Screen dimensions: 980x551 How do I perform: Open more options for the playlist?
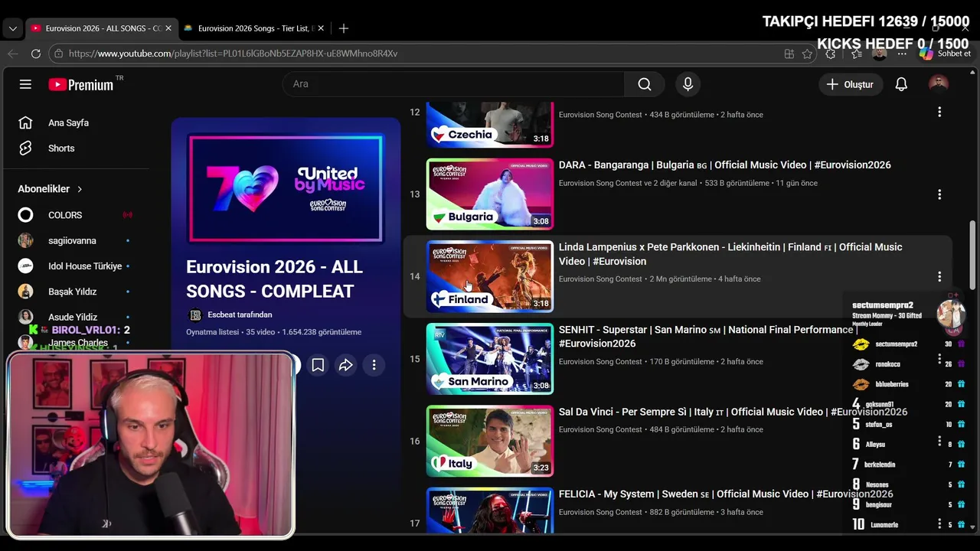click(x=374, y=365)
